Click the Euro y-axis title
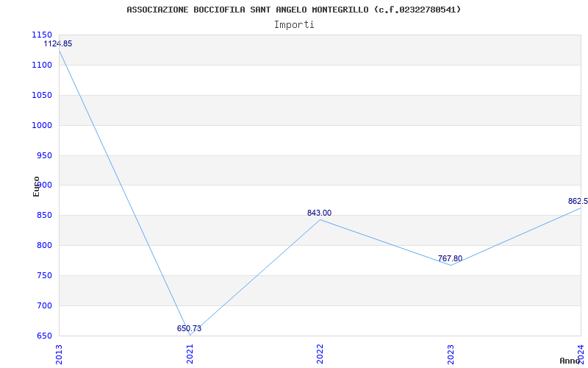 36,186
